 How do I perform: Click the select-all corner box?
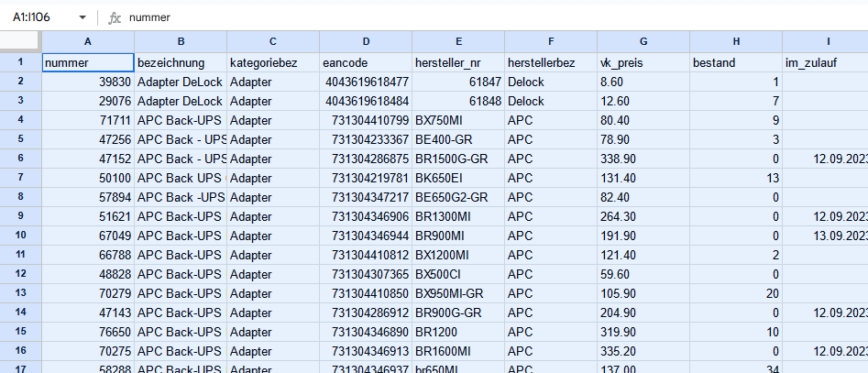tap(20, 41)
